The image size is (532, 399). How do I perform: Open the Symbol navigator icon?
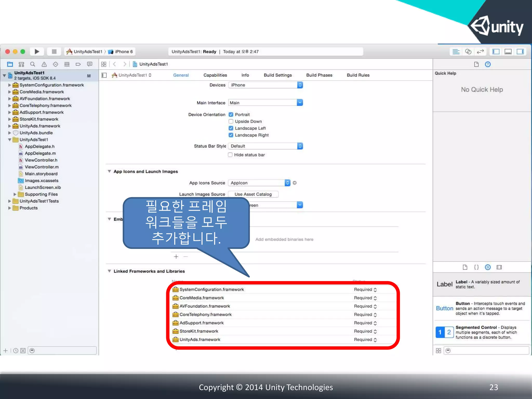click(21, 64)
